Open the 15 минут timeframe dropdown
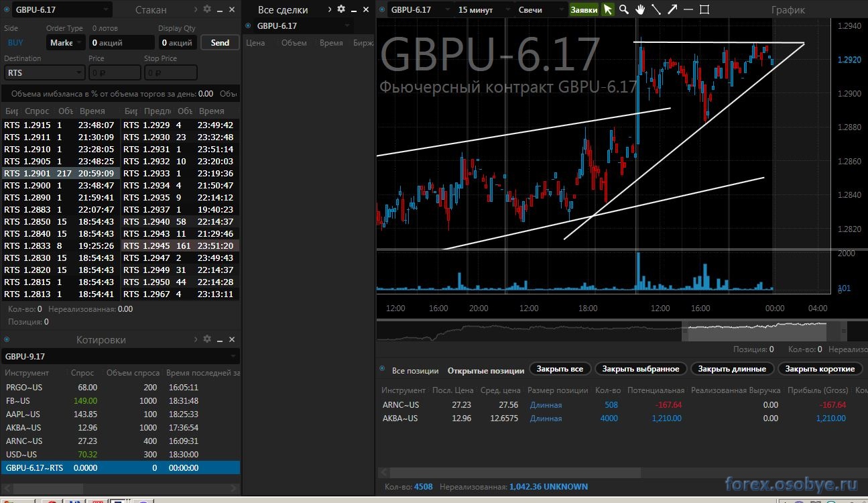Image resolution: width=868 pixels, height=503 pixels. click(484, 9)
